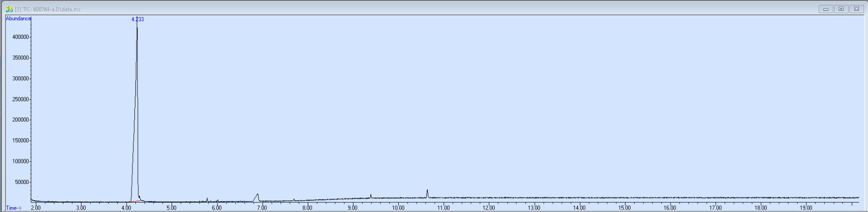Click the 400000 abundance axis value
868x212 pixels.
(22, 37)
